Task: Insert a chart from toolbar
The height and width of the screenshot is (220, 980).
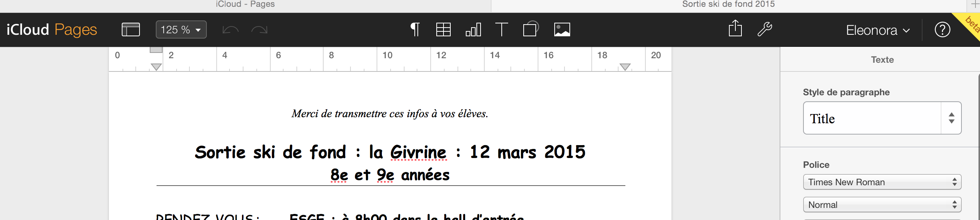Action: (x=473, y=30)
